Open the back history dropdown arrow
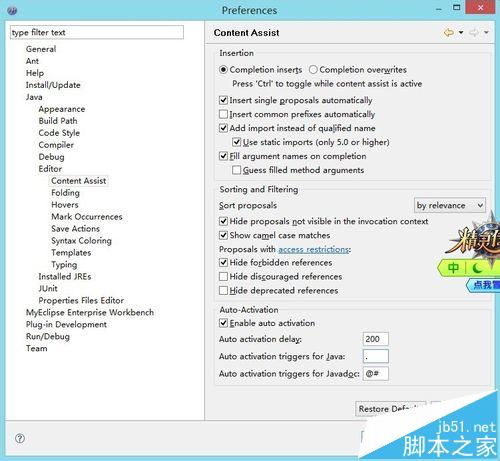This screenshot has height=461, width=500. pyautogui.click(x=461, y=33)
